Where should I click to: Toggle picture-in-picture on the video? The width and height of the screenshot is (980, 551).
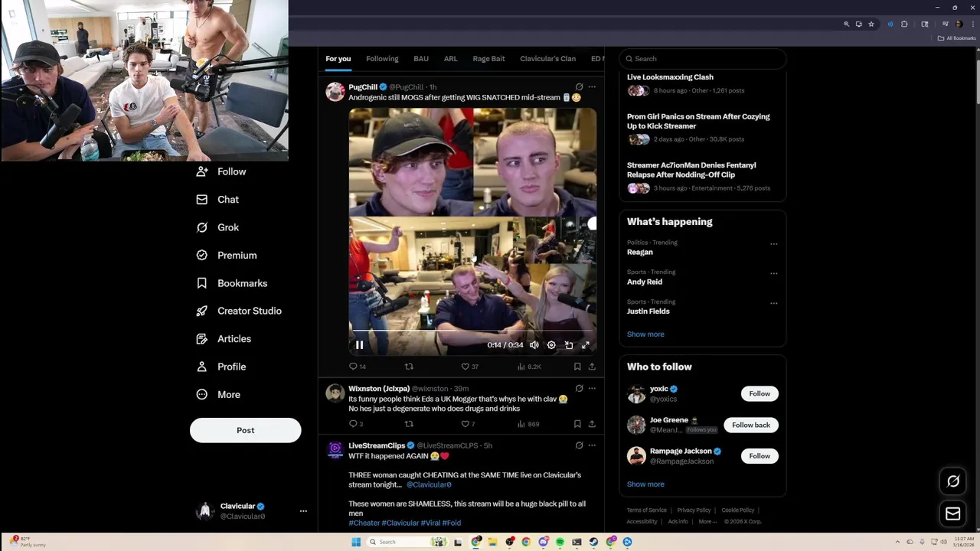(x=569, y=345)
